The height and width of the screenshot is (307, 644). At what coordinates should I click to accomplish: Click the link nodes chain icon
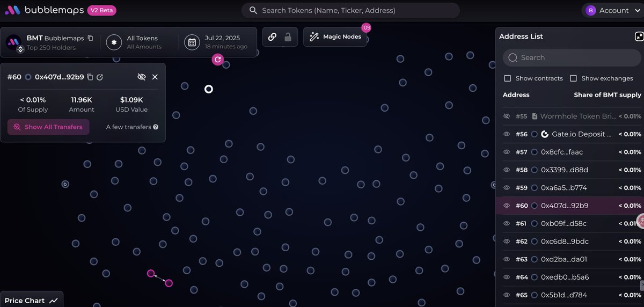272,37
